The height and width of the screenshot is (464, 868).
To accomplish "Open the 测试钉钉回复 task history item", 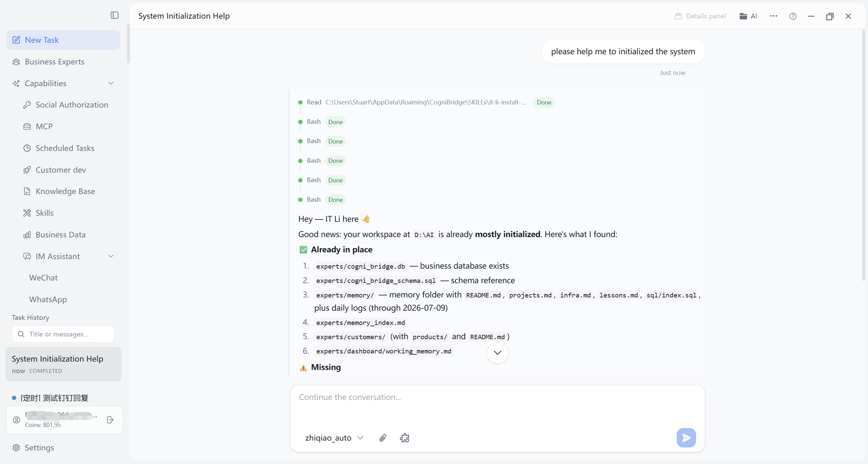I will coord(54,398).
